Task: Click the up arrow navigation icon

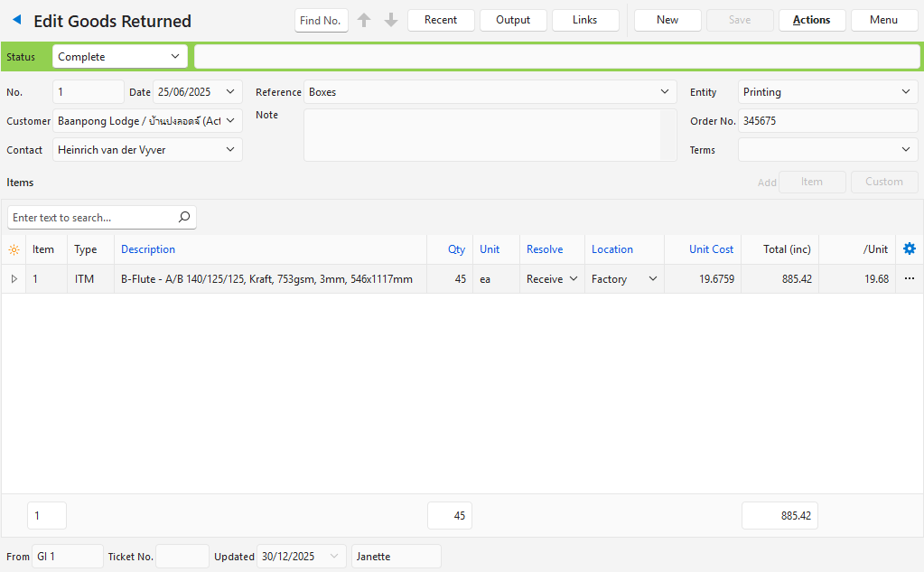Action: (x=364, y=20)
